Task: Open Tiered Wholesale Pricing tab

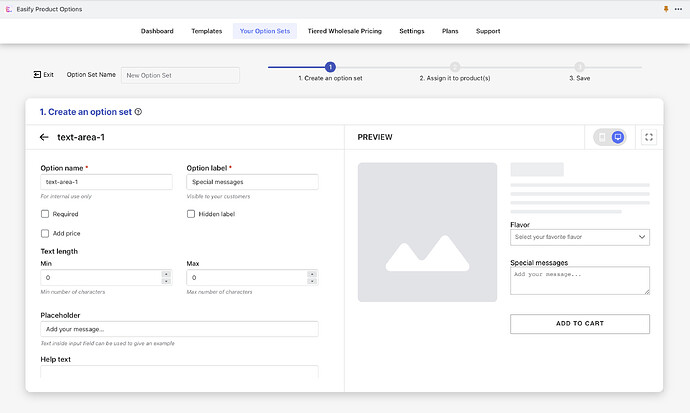Action: pyautogui.click(x=345, y=31)
